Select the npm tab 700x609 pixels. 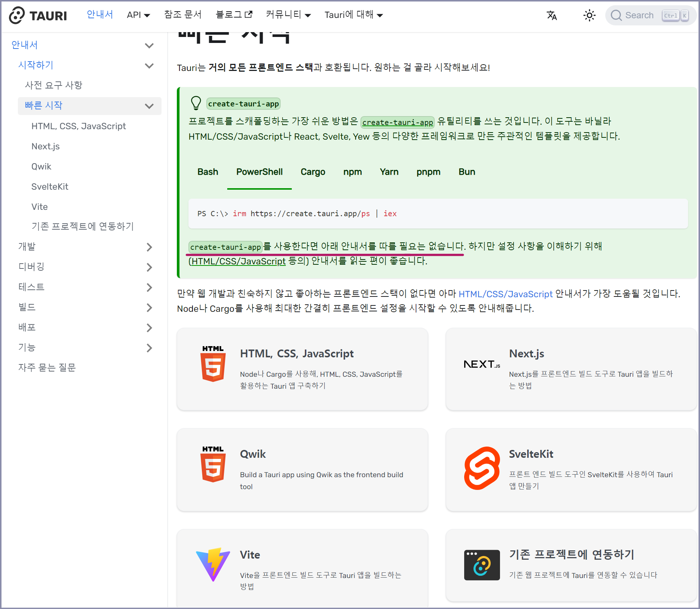click(x=353, y=172)
